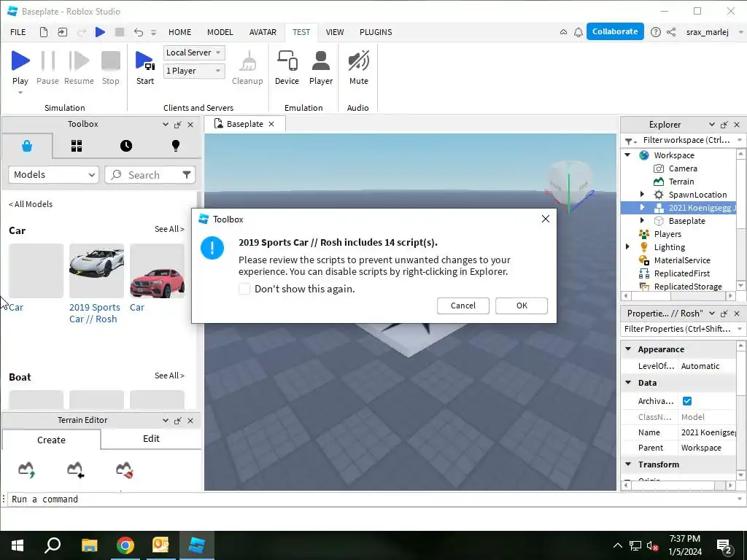747x560 pixels.
Task: Click the undo arrow icon
Action: (x=138, y=32)
